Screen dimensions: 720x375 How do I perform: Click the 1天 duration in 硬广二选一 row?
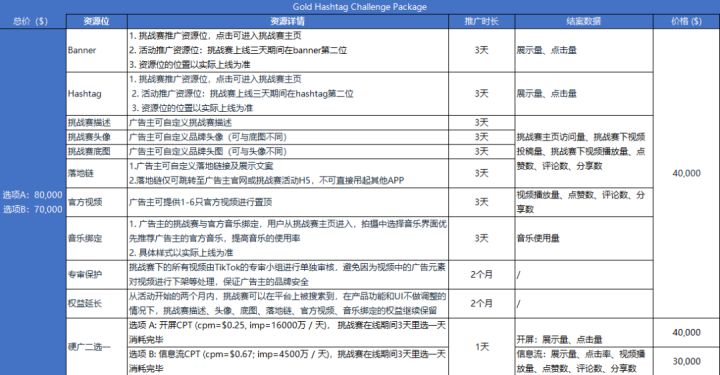(482, 347)
